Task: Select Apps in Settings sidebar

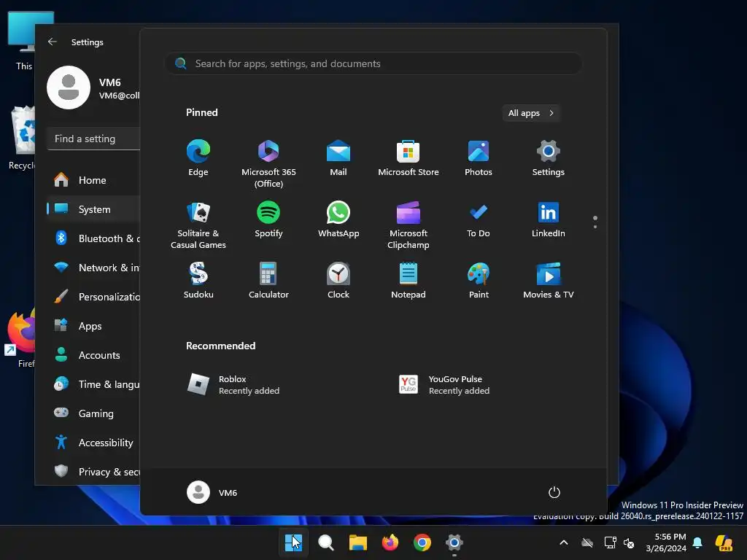Action: [x=94, y=326]
